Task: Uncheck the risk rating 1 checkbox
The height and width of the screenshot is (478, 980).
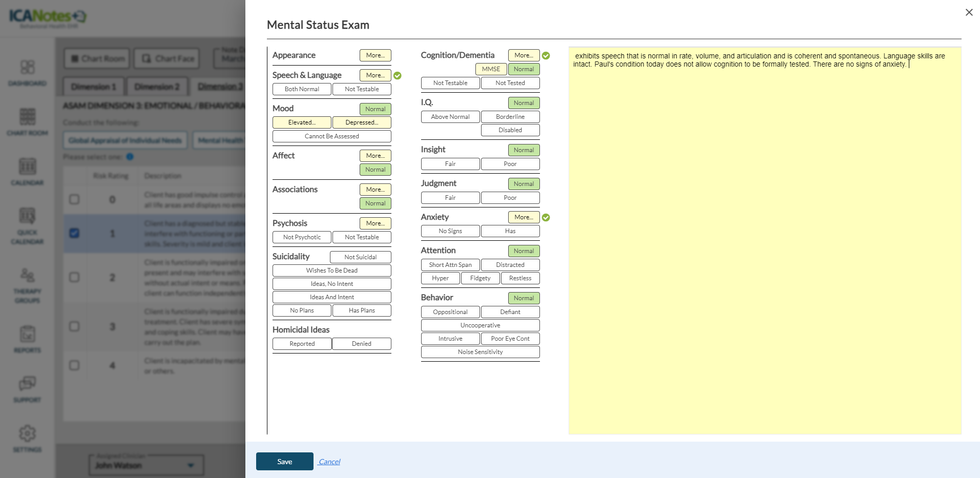Action: (74, 233)
